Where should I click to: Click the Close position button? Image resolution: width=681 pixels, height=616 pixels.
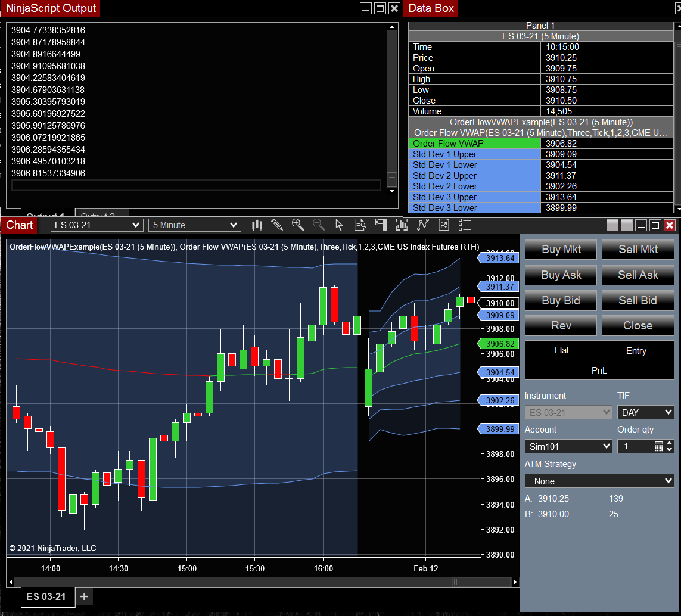[x=638, y=326]
